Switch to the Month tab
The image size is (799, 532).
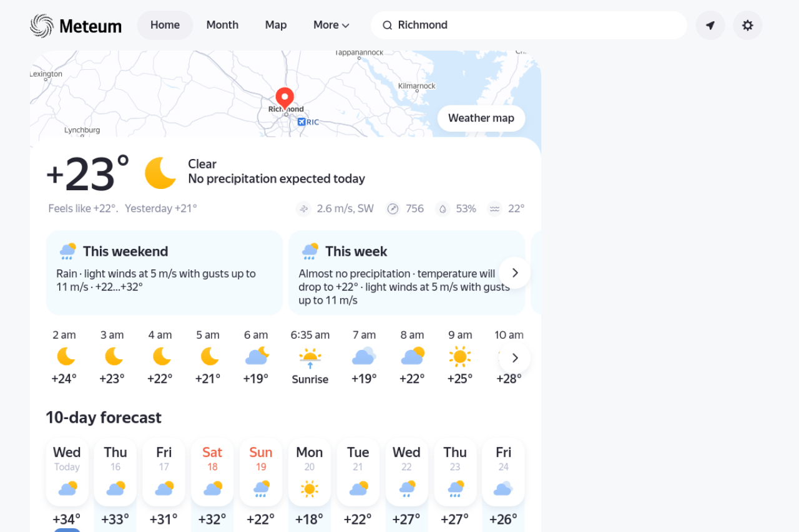coord(222,26)
